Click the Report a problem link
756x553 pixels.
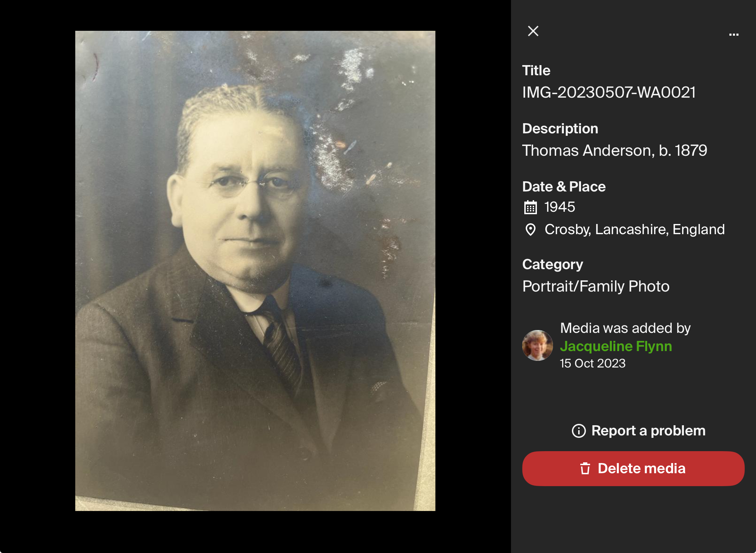click(x=639, y=431)
